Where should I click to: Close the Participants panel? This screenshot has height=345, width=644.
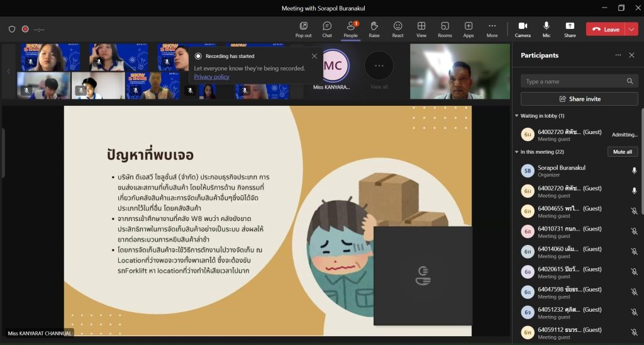click(631, 55)
